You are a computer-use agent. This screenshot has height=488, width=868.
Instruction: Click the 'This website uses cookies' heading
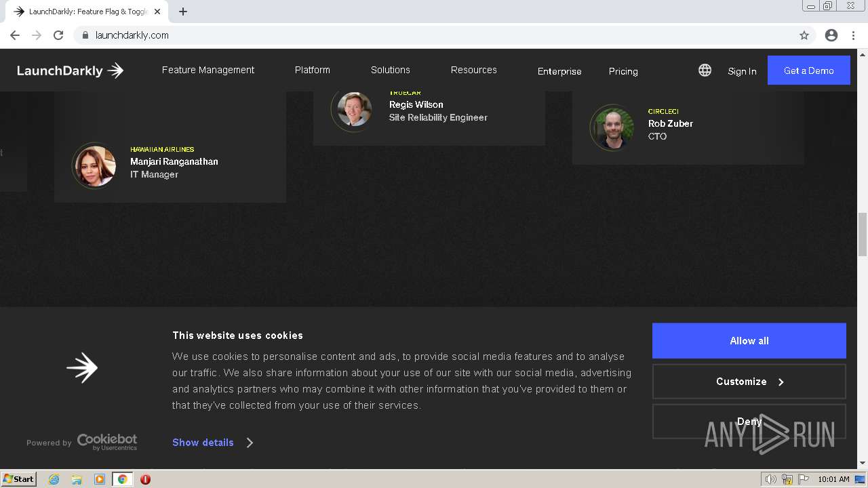tap(237, 335)
